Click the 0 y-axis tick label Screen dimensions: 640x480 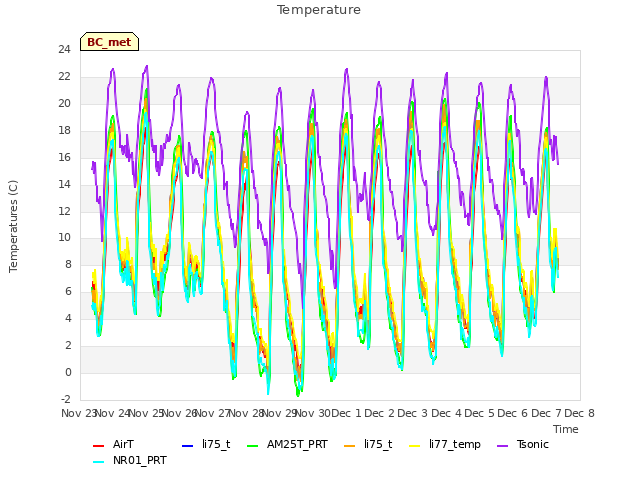pyautogui.click(x=68, y=373)
